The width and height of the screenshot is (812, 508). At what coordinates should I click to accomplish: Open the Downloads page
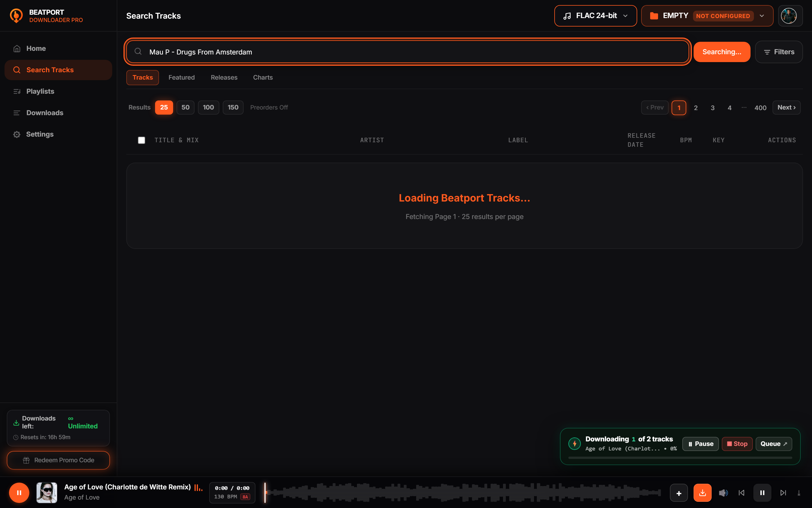coord(58,113)
